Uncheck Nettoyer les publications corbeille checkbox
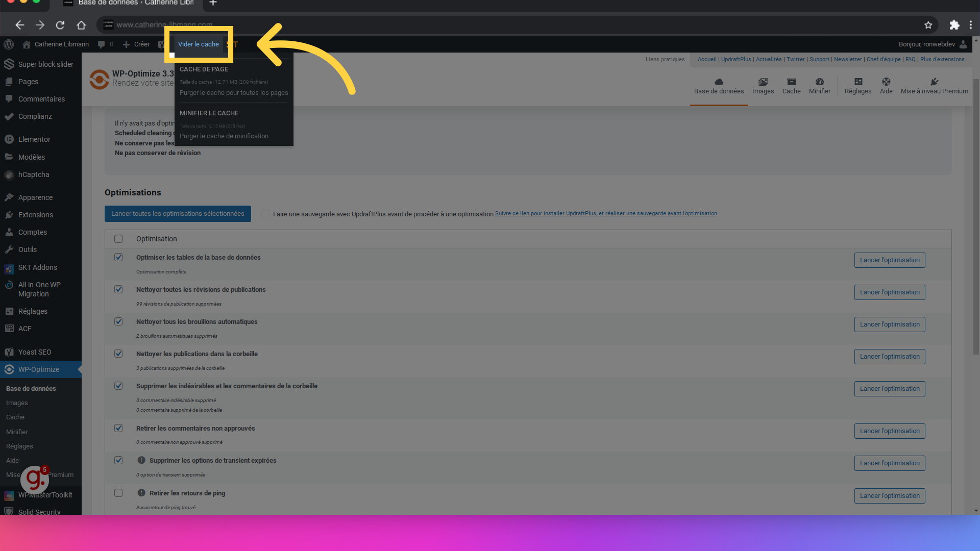The height and width of the screenshot is (551, 980). (118, 354)
